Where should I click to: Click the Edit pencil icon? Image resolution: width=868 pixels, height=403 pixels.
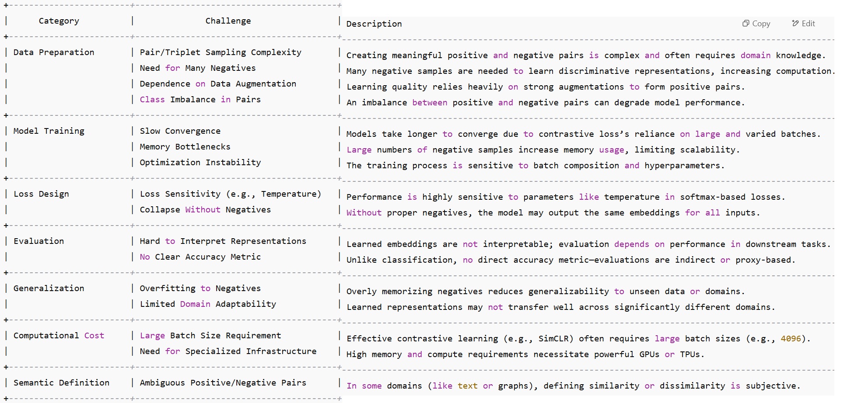tap(795, 24)
